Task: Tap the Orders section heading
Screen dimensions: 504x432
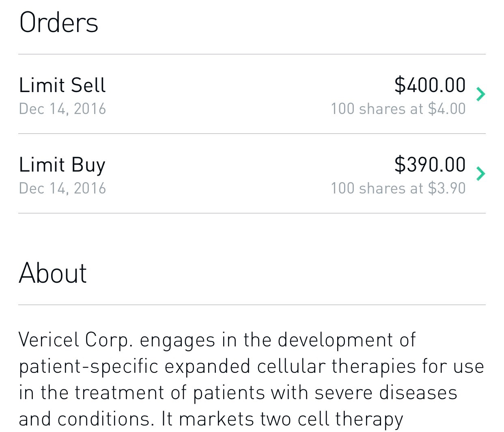Action: tap(59, 22)
